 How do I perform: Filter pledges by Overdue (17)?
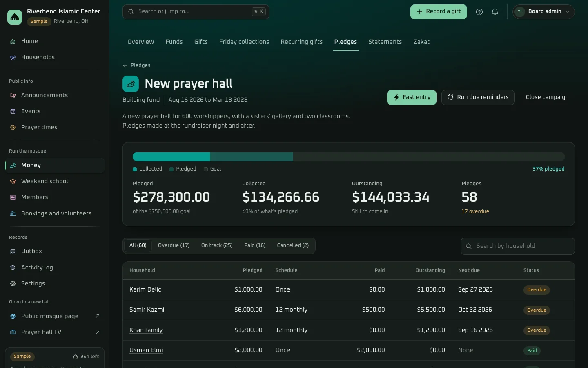tap(174, 245)
